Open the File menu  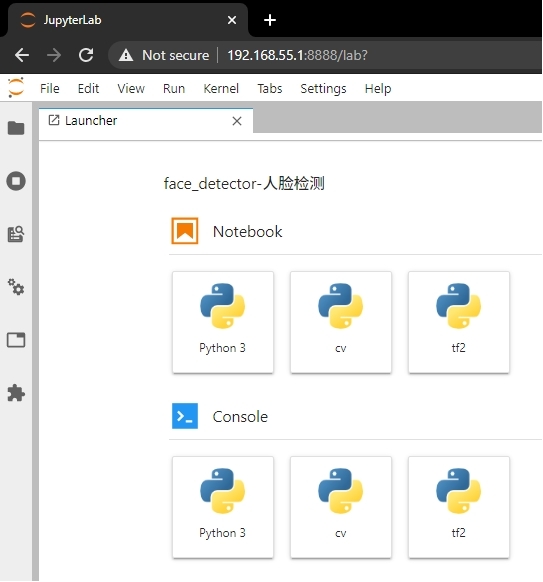(x=50, y=89)
